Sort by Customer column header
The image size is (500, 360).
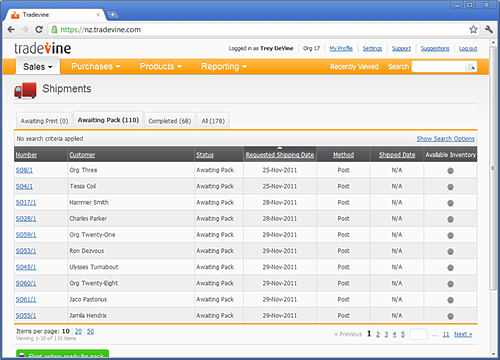pyautogui.click(x=82, y=155)
